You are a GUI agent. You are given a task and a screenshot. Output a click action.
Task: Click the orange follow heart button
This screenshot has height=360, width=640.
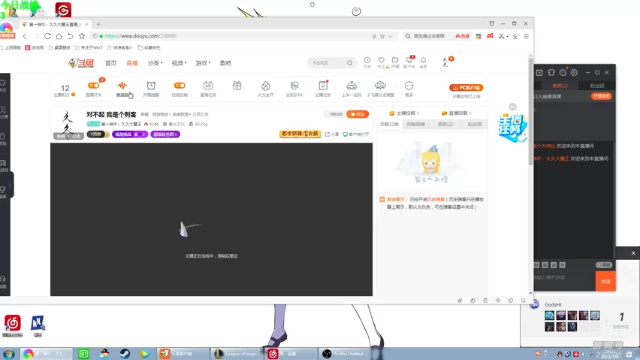[358, 114]
